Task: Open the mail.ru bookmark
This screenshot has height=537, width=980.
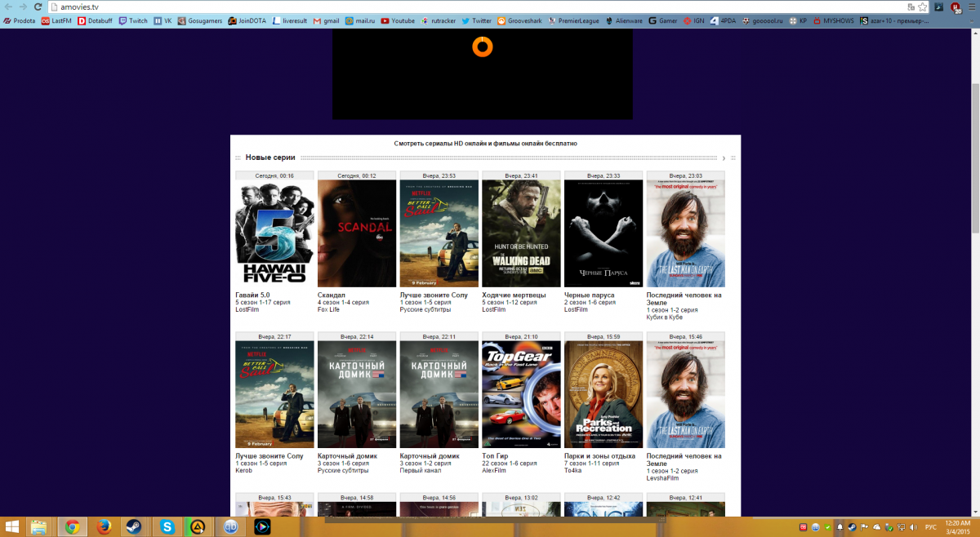Action: pos(360,20)
